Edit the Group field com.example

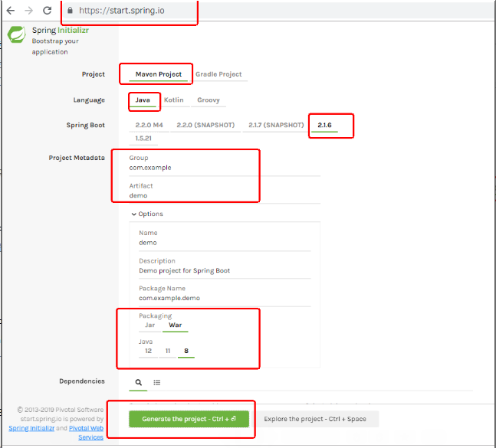click(225, 168)
